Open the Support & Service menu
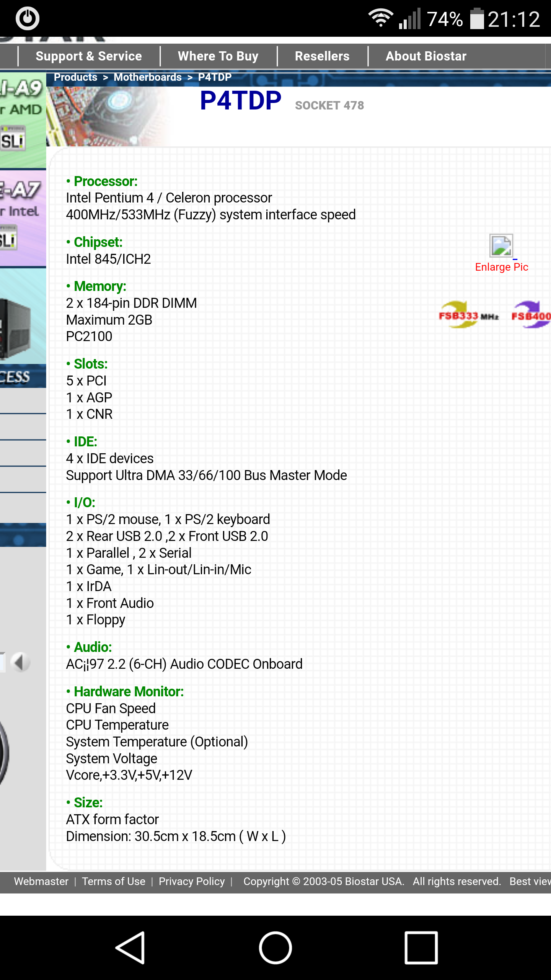The width and height of the screenshot is (551, 980). coord(89,56)
